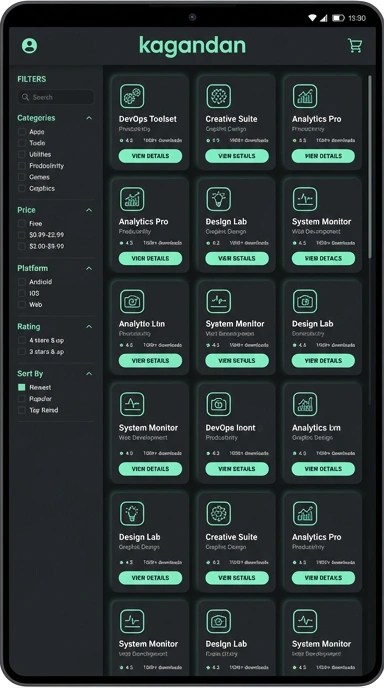Check the Wi-Fi status icon

(x=312, y=18)
